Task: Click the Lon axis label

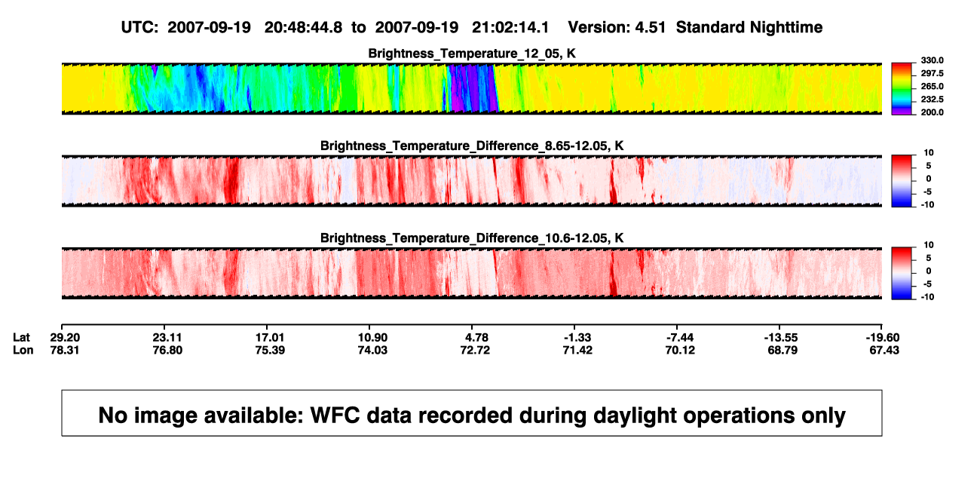Action: pos(23,350)
